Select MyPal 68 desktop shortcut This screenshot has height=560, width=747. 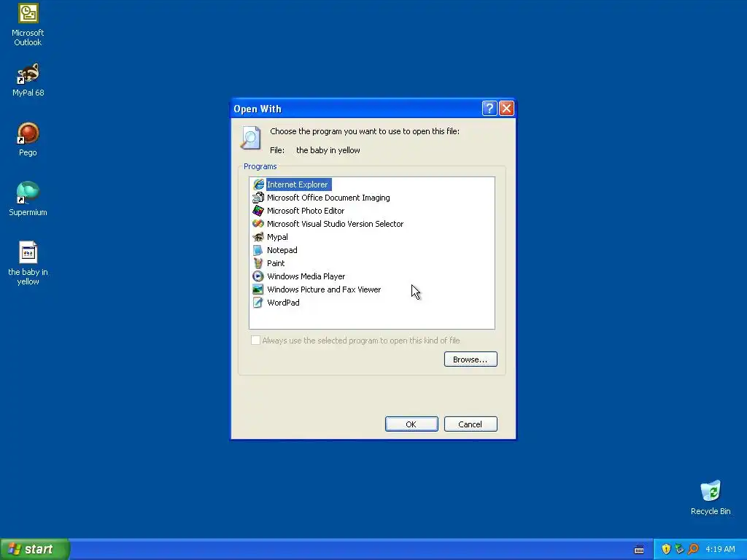coord(28,74)
